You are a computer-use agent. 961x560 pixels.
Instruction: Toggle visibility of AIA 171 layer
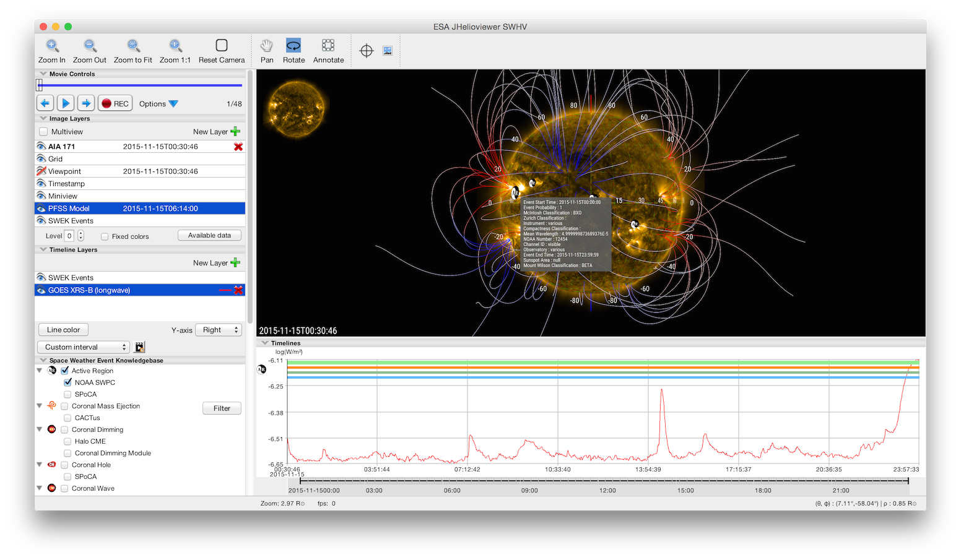pyautogui.click(x=41, y=147)
